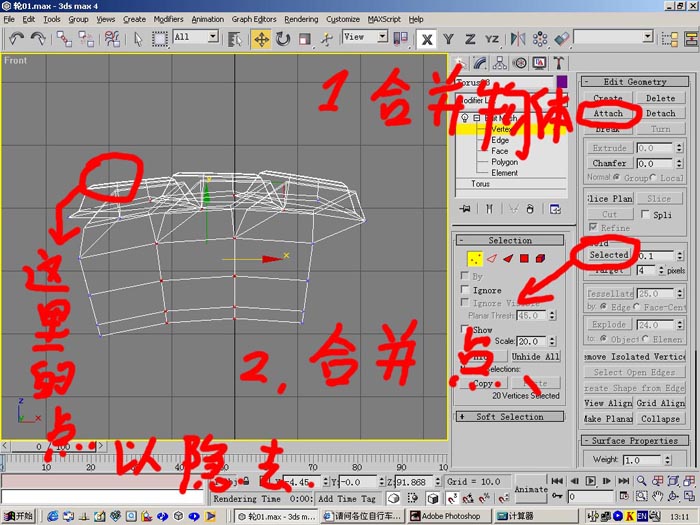Restrict transform to the Y axis
The height and width of the screenshot is (525, 700).
pyautogui.click(x=448, y=39)
